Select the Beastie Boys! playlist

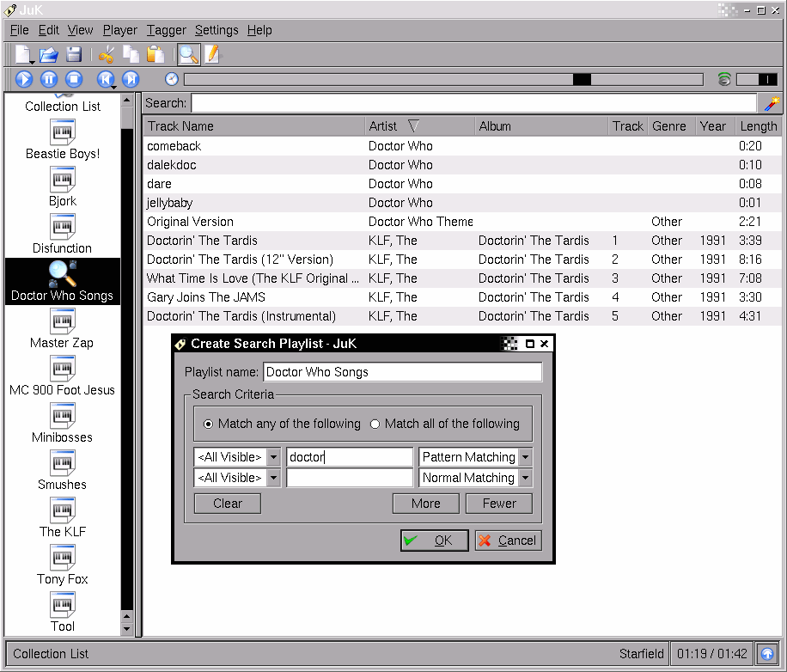(x=63, y=139)
